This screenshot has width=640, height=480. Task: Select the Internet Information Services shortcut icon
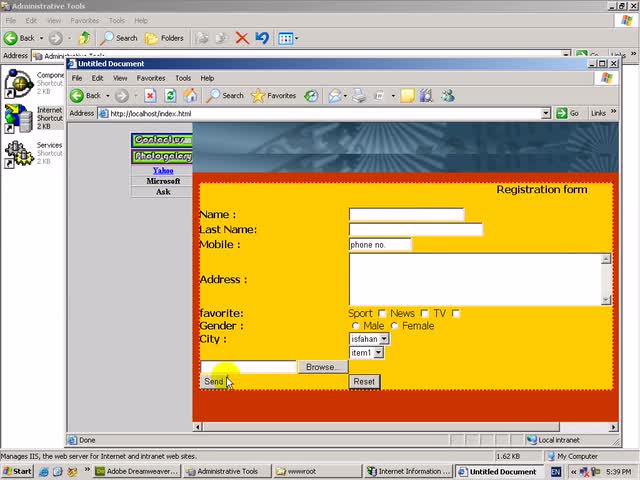(x=18, y=118)
